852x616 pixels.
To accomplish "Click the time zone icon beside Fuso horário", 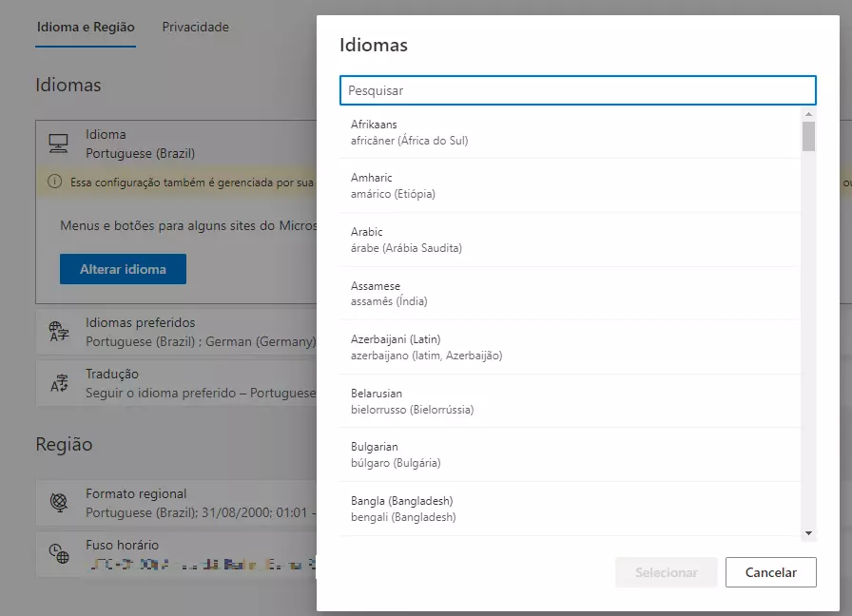I will (x=59, y=554).
